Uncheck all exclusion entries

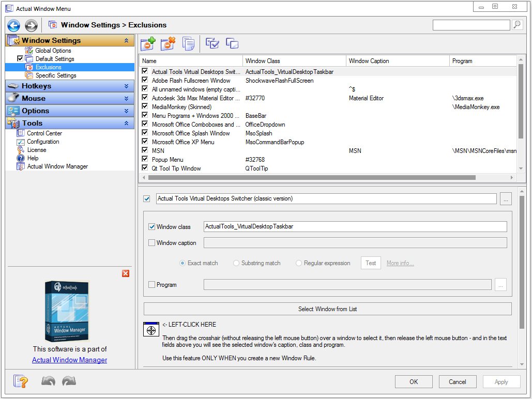232,43
